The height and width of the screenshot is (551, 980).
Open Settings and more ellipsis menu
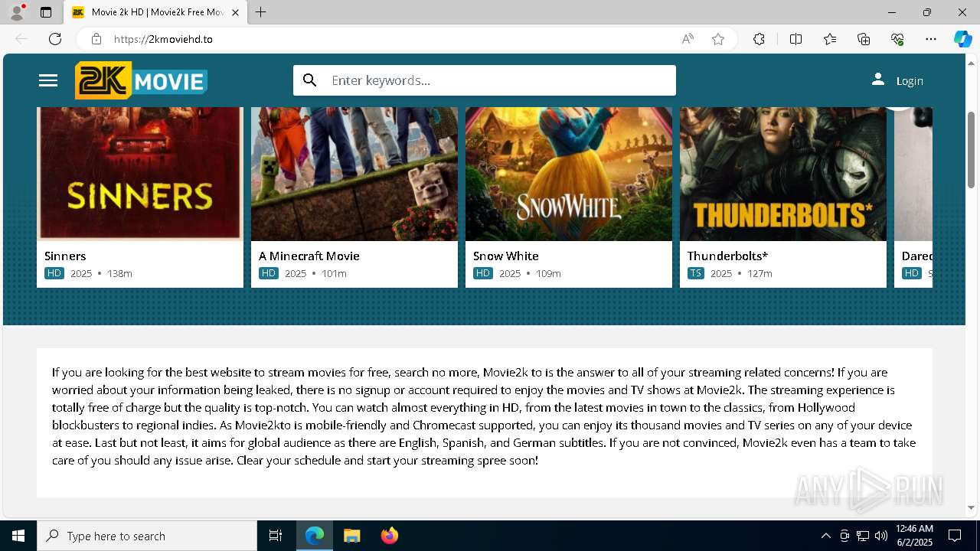pyautogui.click(x=931, y=39)
